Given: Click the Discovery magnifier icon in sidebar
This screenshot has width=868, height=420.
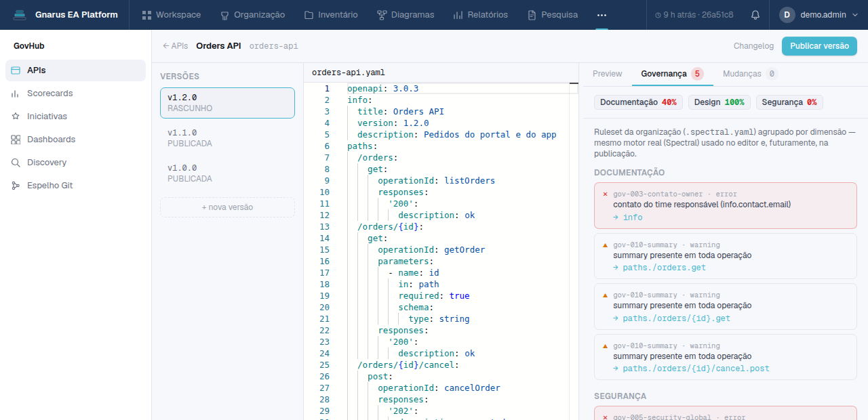Looking at the screenshot, I should [16, 163].
